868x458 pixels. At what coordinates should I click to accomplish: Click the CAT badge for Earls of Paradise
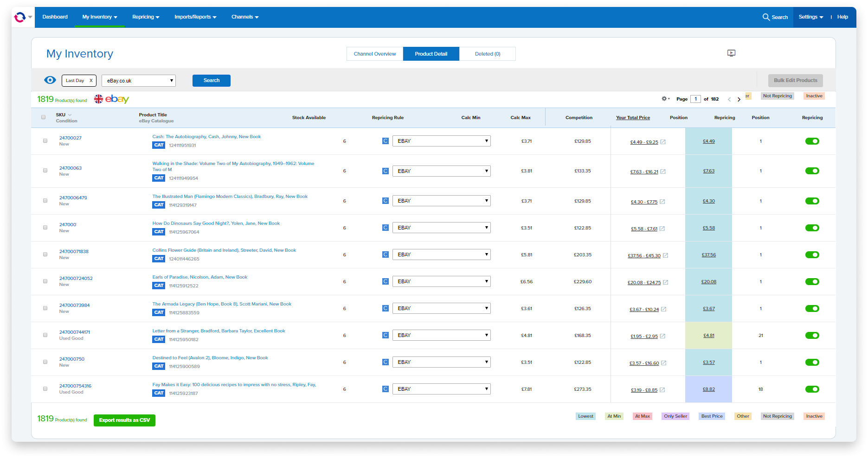pos(159,286)
